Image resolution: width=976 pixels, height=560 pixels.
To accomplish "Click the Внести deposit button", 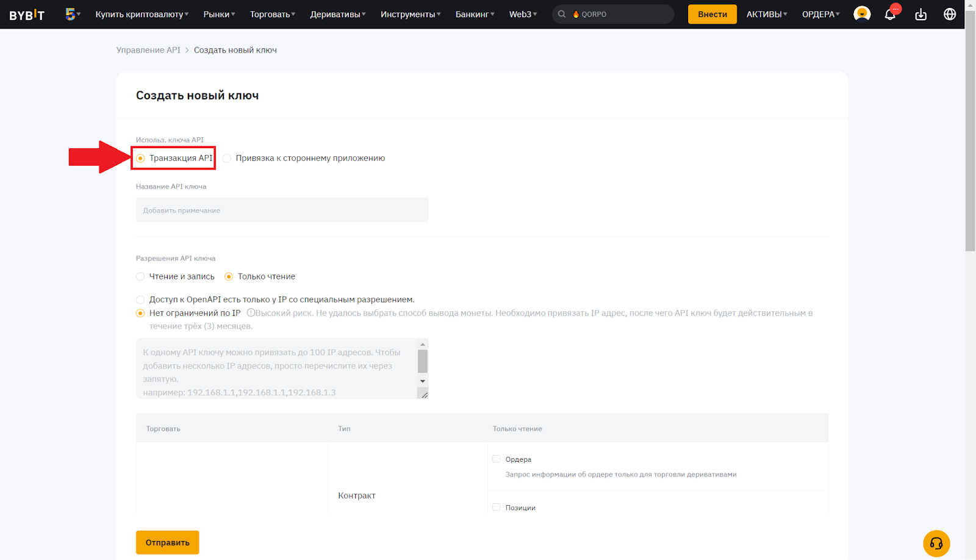I will coord(712,14).
